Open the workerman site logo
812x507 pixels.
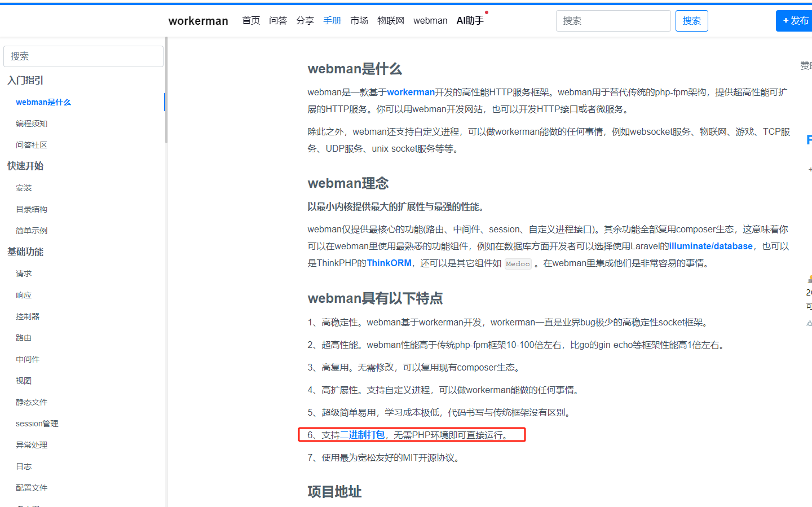click(198, 21)
